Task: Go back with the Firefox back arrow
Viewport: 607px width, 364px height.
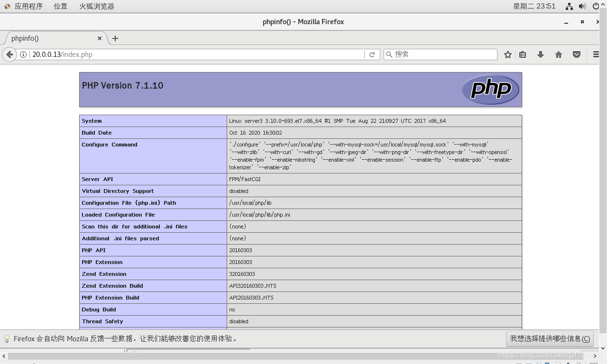Action: 9,55
